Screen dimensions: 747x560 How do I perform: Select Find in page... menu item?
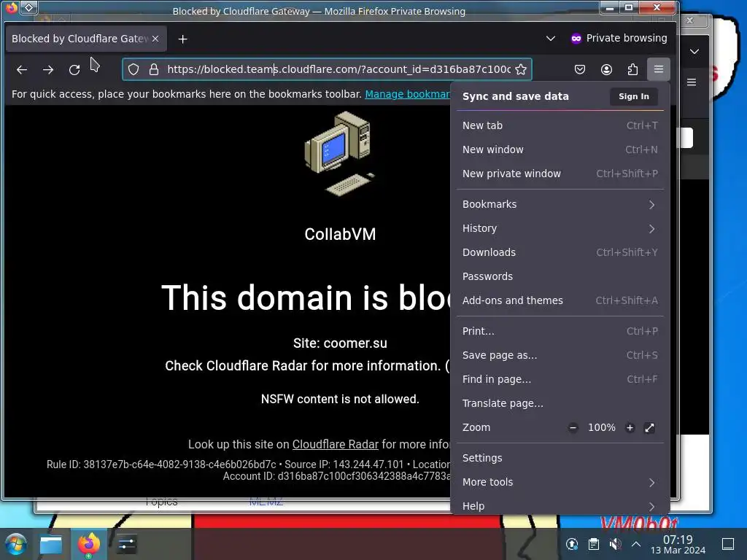[x=560, y=379]
